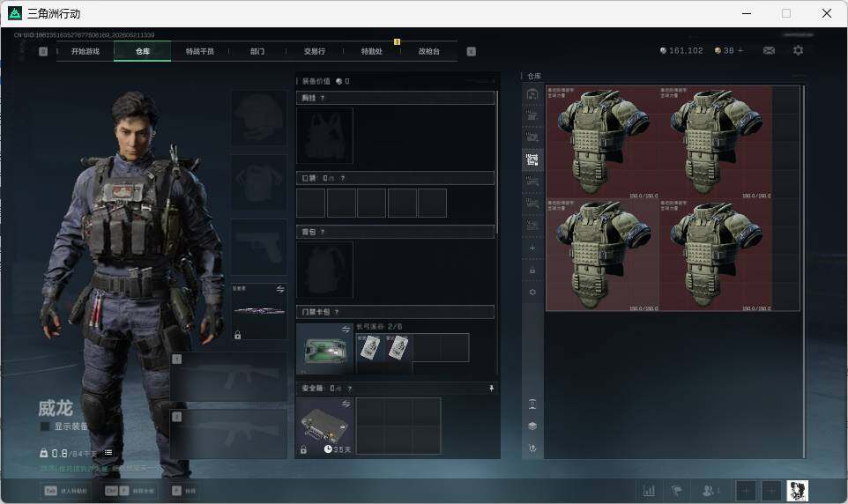The width and height of the screenshot is (848, 504).
Task: Click the flag icon in bottom bar
Action: [x=677, y=491]
